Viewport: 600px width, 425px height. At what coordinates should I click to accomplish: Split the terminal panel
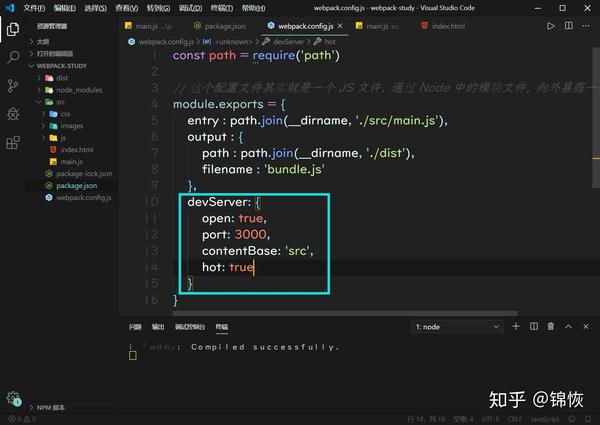[534, 326]
